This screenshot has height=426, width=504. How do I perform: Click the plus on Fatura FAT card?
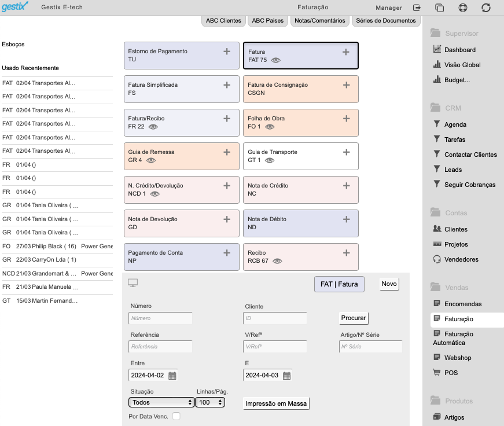[346, 52]
